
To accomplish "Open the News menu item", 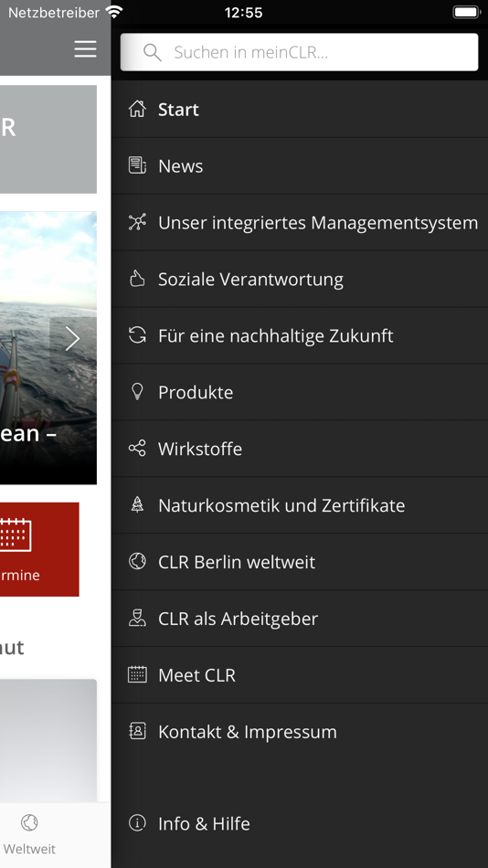I will point(300,166).
